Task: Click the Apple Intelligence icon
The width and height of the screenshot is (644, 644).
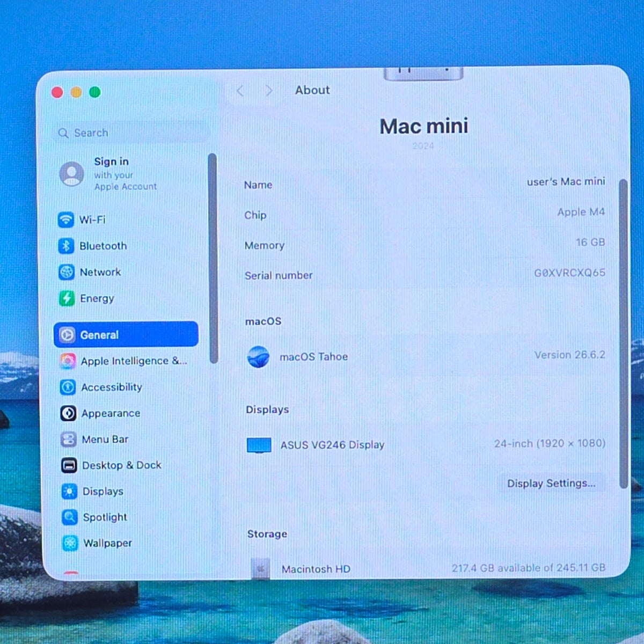Action: point(68,361)
